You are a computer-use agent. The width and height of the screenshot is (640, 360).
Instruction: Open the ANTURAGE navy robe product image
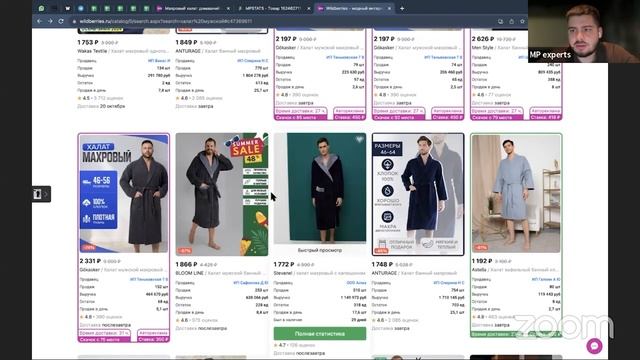[x=418, y=194]
